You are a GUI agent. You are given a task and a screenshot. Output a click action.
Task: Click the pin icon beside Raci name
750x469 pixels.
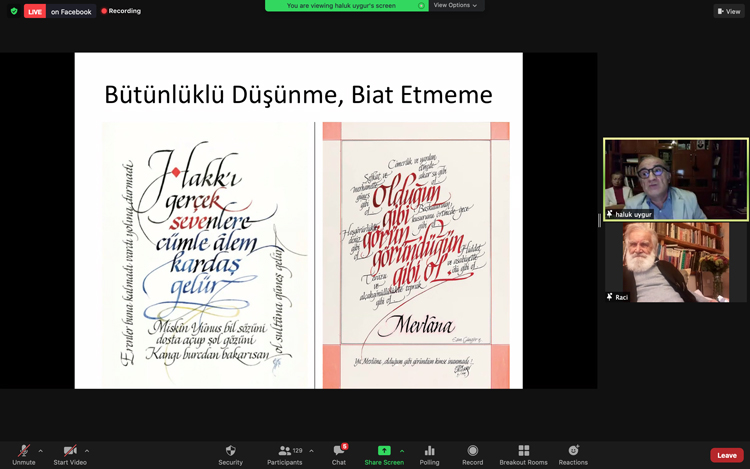(610, 297)
